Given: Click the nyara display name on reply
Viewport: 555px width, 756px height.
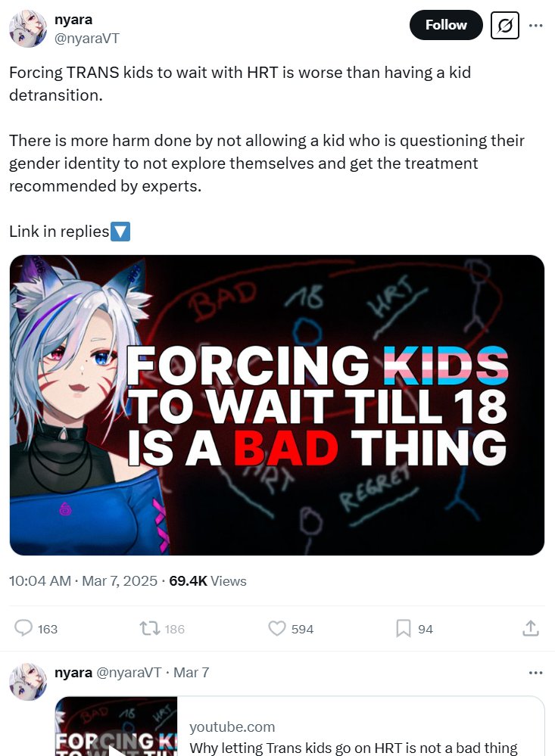Looking at the screenshot, I should tap(73, 673).
